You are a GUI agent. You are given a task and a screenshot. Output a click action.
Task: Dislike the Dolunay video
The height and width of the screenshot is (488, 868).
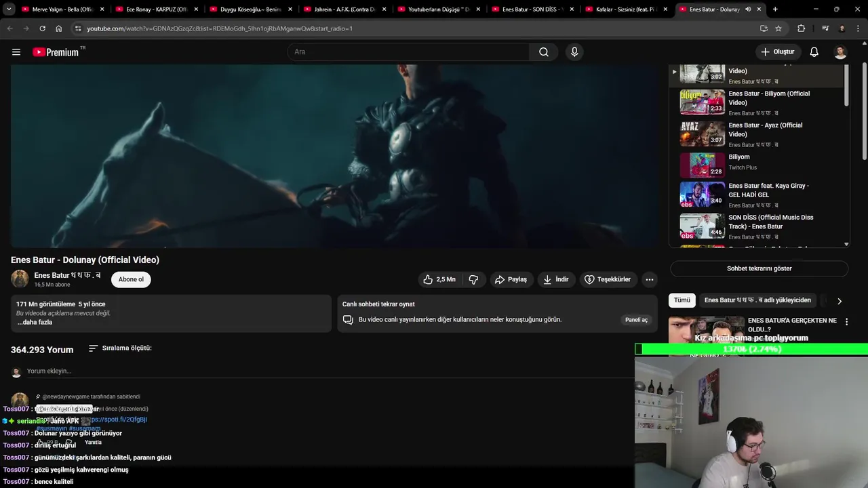[x=473, y=279]
